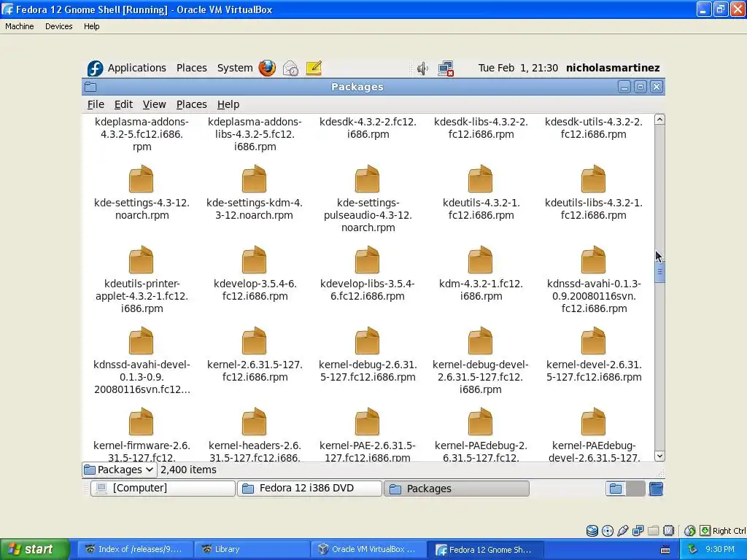The width and height of the screenshot is (747, 560).
Task: Select kernel-firmware package icon
Action: tap(141, 421)
